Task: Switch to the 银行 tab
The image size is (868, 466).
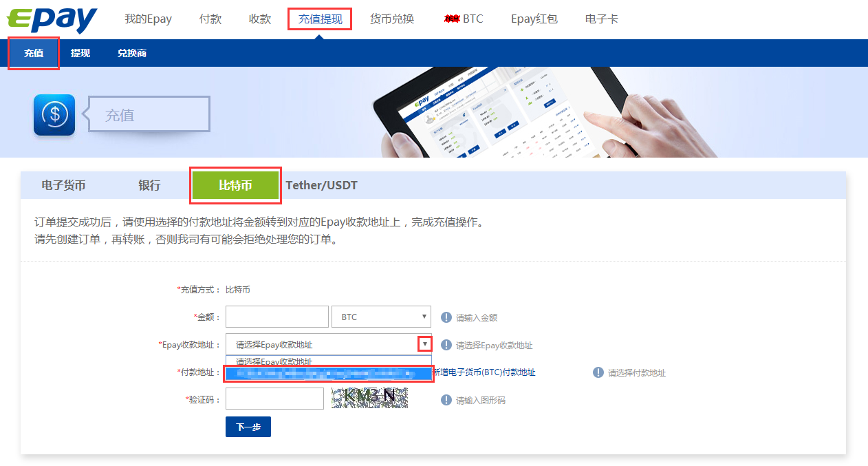Action: [x=149, y=185]
